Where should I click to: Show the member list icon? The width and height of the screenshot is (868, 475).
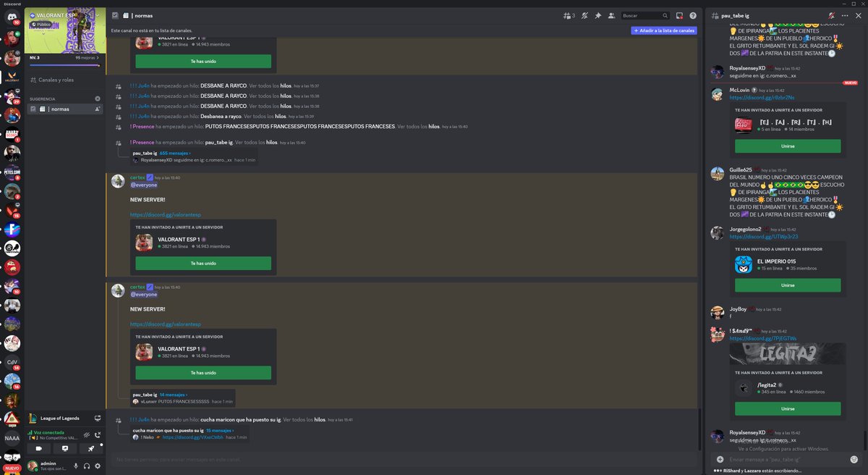[x=611, y=15]
